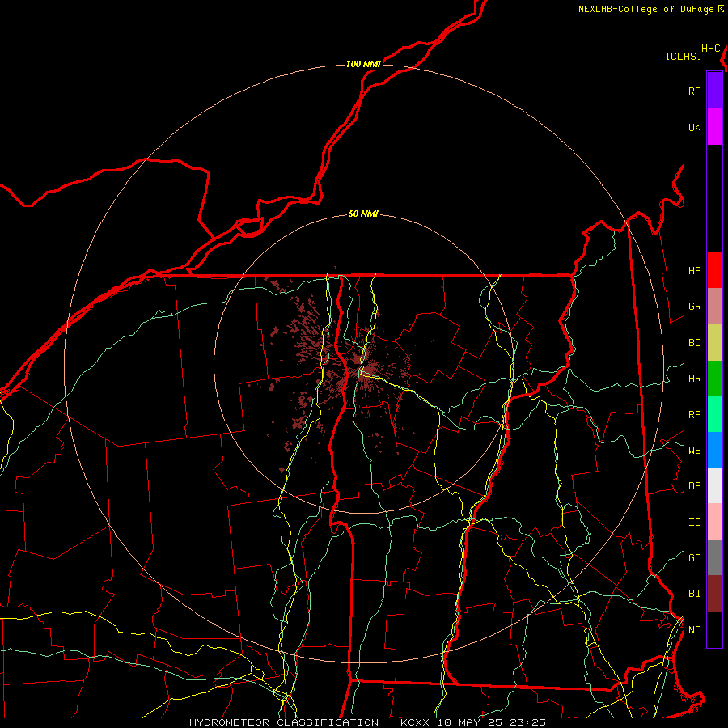The image size is (728, 728).
Task: Click the RA legend label
Action: tap(694, 415)
